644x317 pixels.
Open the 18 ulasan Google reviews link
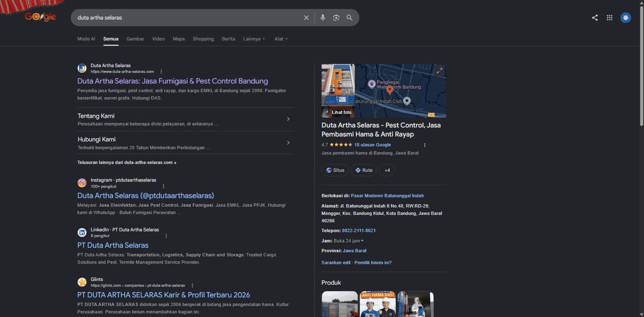372,145
